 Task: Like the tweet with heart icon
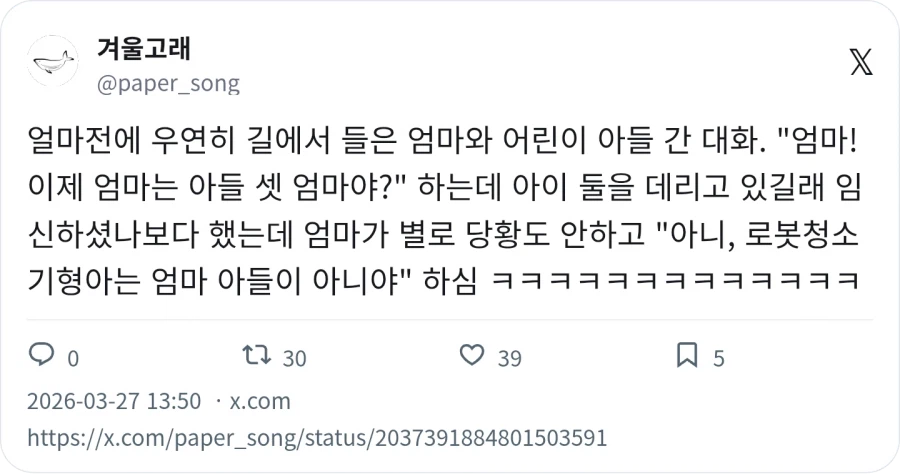pyautogui.click(x=472, y=355)
